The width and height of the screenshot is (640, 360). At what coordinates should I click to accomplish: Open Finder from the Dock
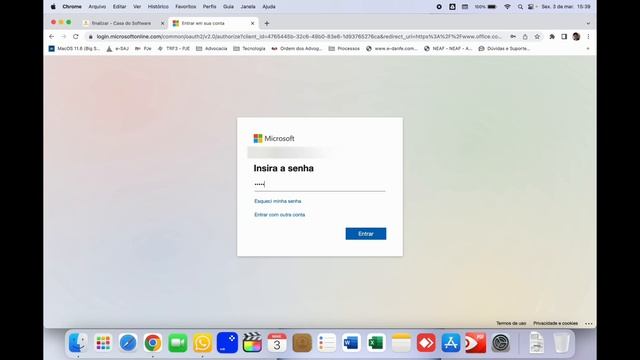[78, 343]
